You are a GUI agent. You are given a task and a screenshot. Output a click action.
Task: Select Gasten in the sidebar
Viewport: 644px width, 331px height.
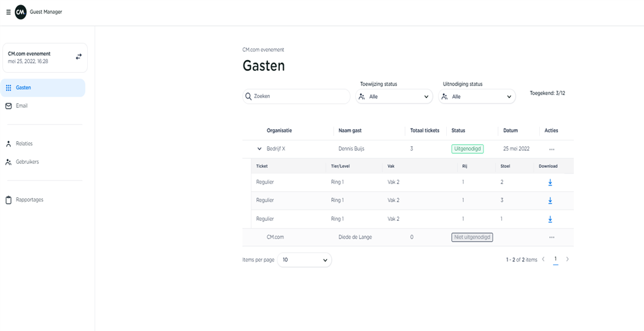(x=23, y=88)
